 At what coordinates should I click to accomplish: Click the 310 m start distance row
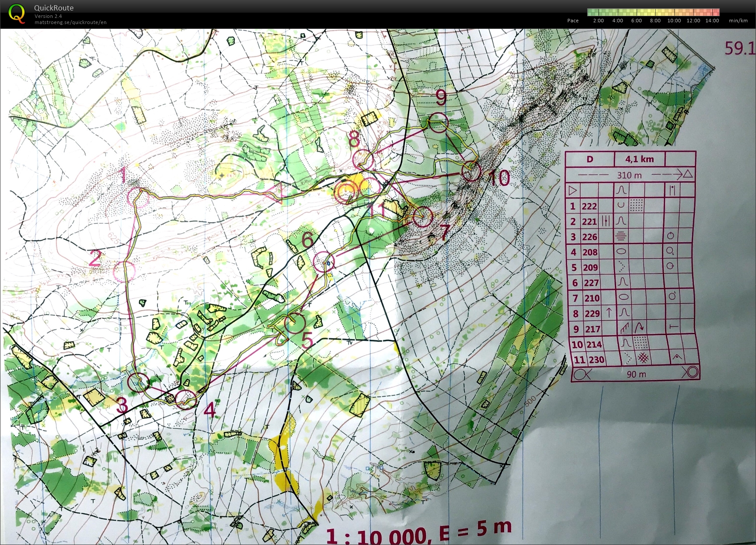point(630,175)
